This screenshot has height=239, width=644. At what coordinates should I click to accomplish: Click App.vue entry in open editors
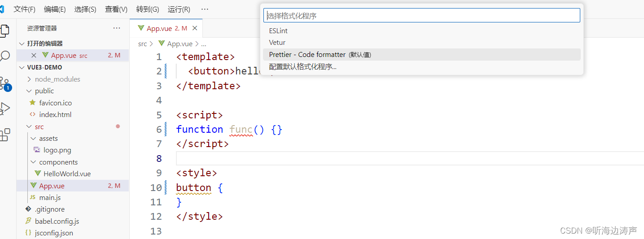point(73,56)
